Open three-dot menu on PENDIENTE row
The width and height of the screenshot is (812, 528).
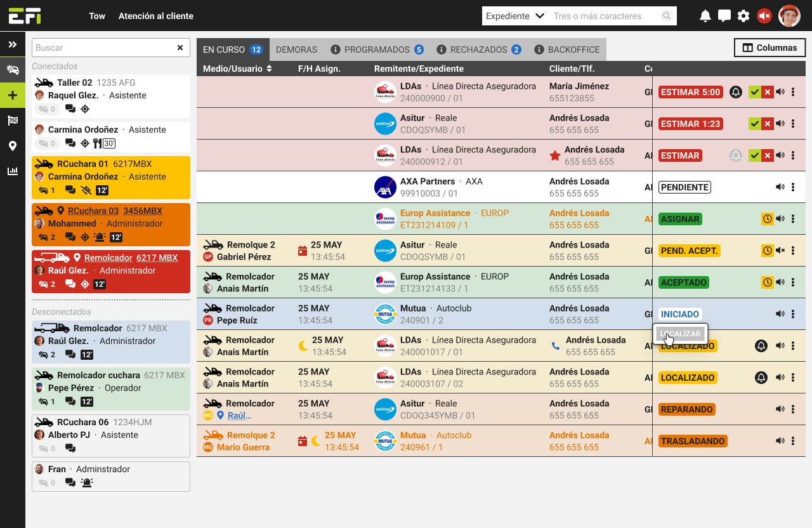click(x=793, y=187)
